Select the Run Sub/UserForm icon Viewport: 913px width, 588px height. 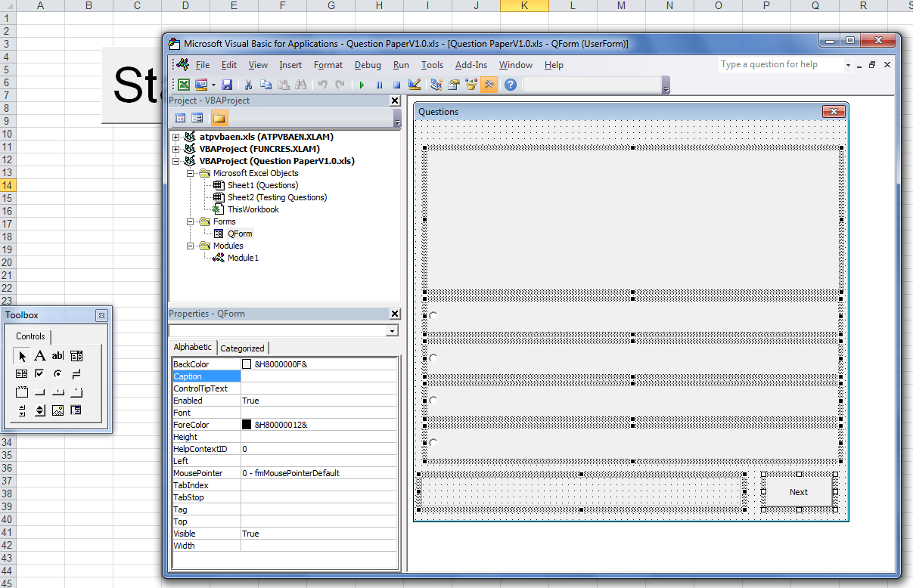pyautogui.click(x=362, y=84)
